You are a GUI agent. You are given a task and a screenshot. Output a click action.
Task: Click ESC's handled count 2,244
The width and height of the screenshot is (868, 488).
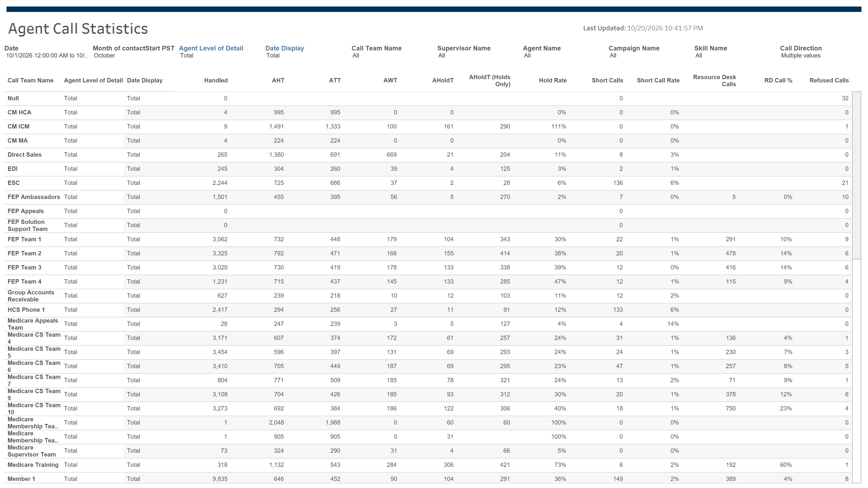coord(220,183)
